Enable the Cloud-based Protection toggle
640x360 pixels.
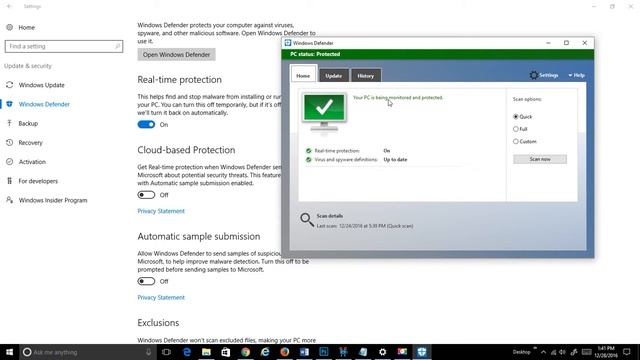coord(146,195)
